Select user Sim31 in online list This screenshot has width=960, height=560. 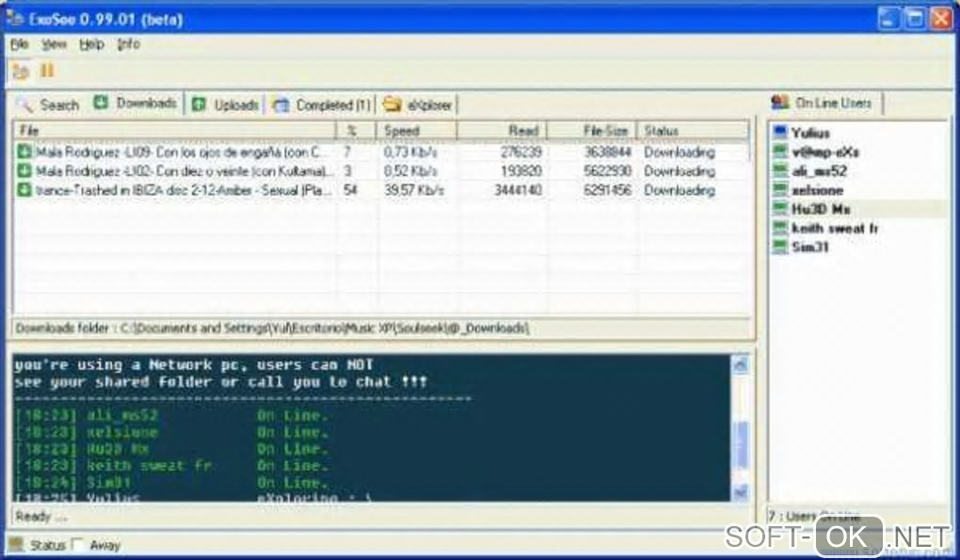(x=809, y=247)
